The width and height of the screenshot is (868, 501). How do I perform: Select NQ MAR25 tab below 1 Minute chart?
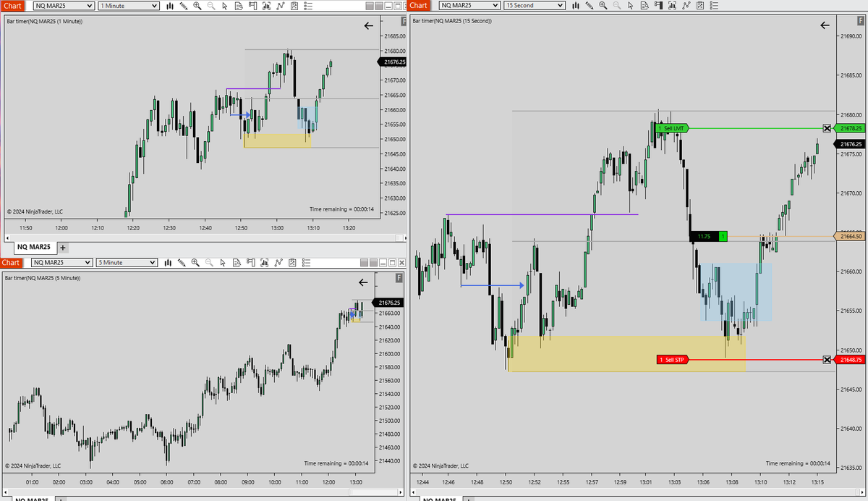tap(35, 248)
